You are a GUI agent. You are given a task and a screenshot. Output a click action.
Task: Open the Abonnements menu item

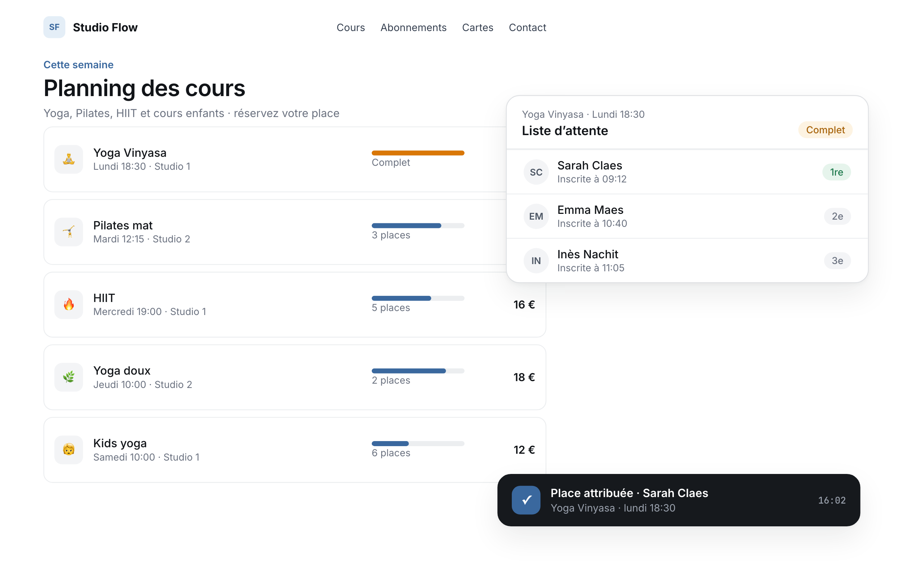[414, 27]
